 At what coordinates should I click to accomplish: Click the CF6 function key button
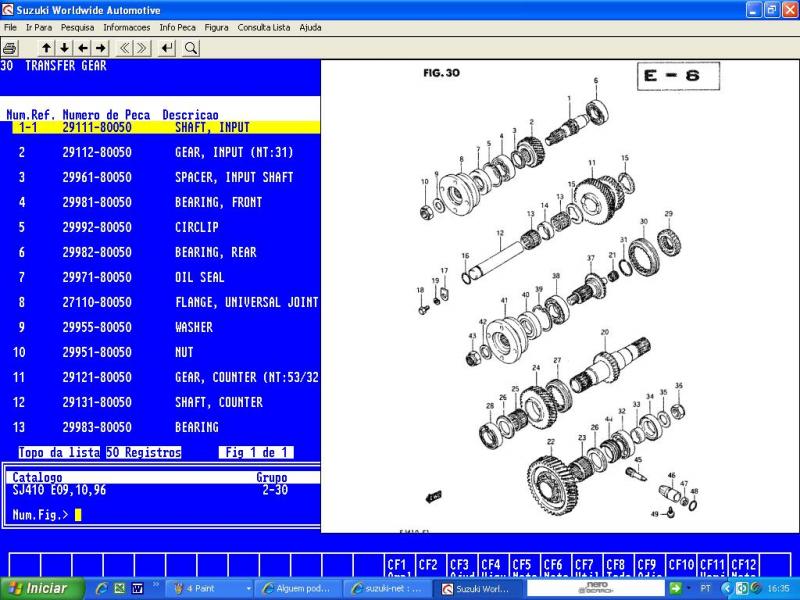coord(556,565)
